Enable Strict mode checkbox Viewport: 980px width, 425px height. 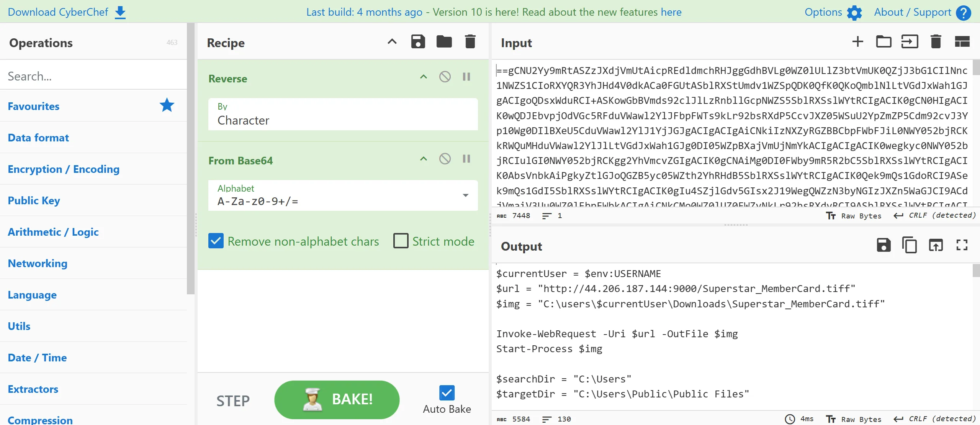[401, 241]
